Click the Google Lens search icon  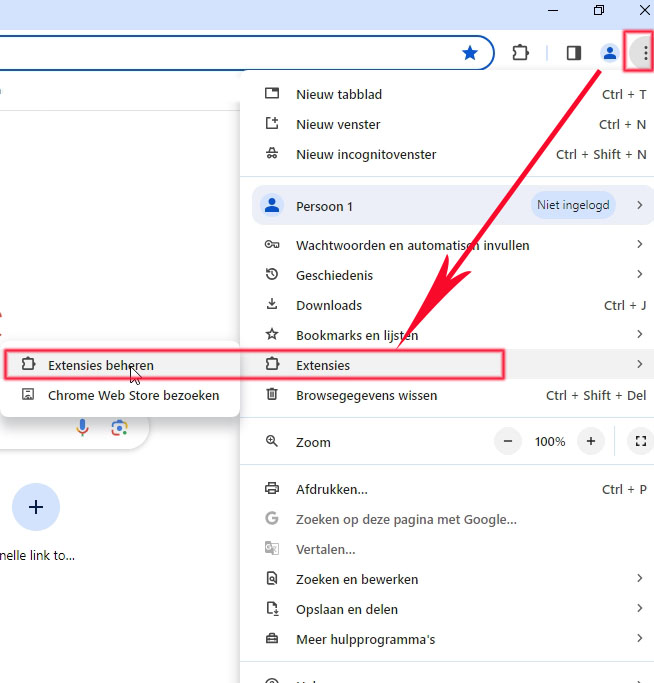point(119,428)
